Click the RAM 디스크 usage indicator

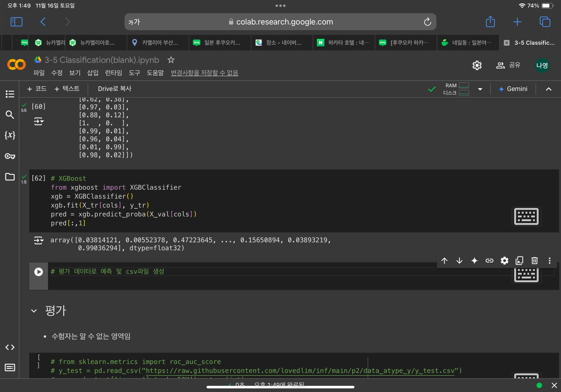[456, 89]
